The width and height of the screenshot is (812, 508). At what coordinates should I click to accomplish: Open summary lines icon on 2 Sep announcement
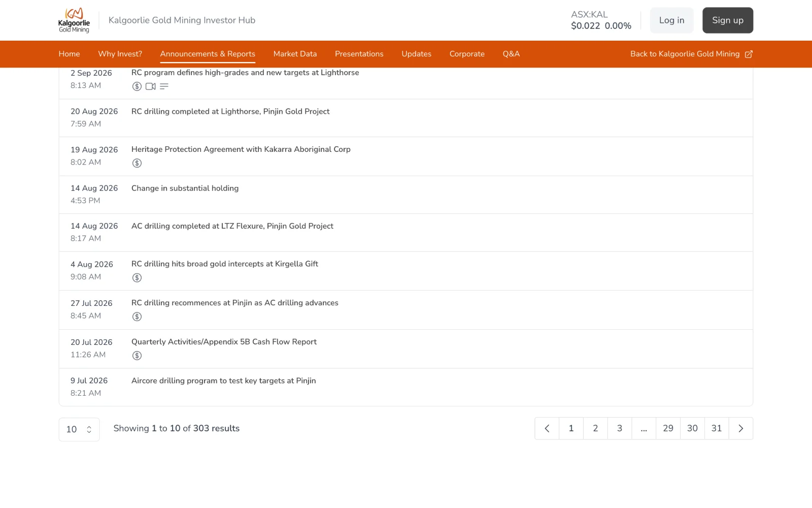coord(164,86)
